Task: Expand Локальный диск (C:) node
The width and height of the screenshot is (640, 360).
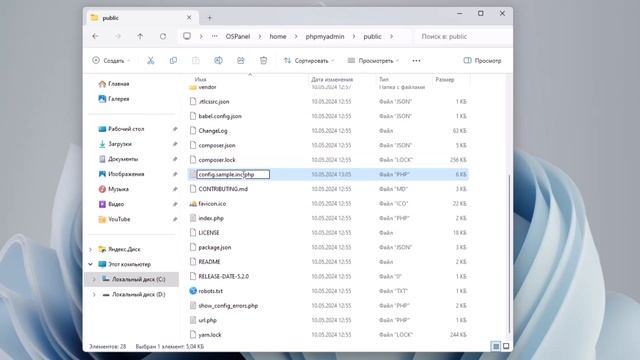Action: (x=94, y=279)
